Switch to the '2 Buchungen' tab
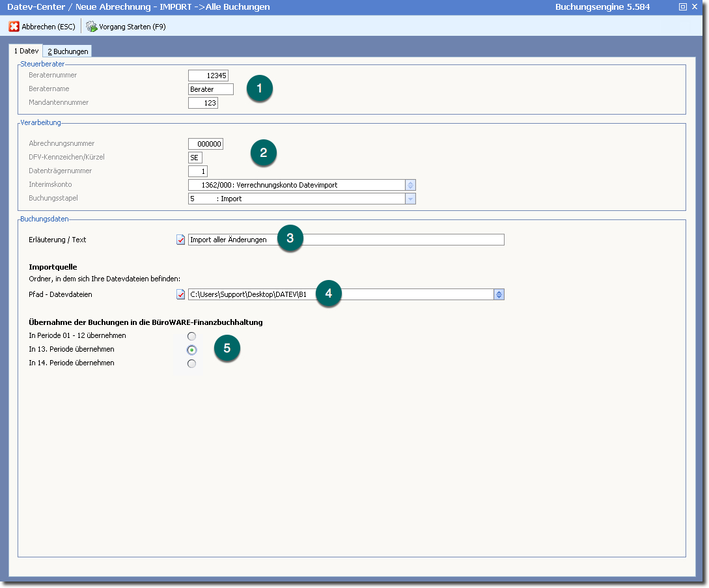 pos(68,51)
